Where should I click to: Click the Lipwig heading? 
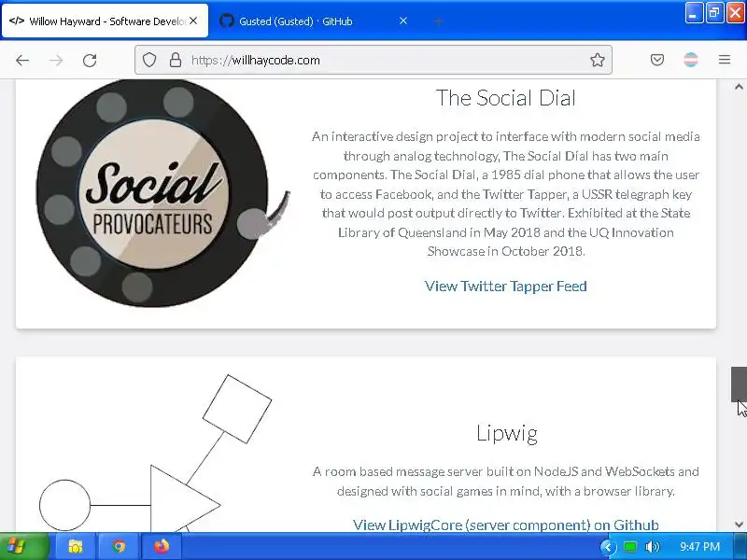[x=507, y=433]
